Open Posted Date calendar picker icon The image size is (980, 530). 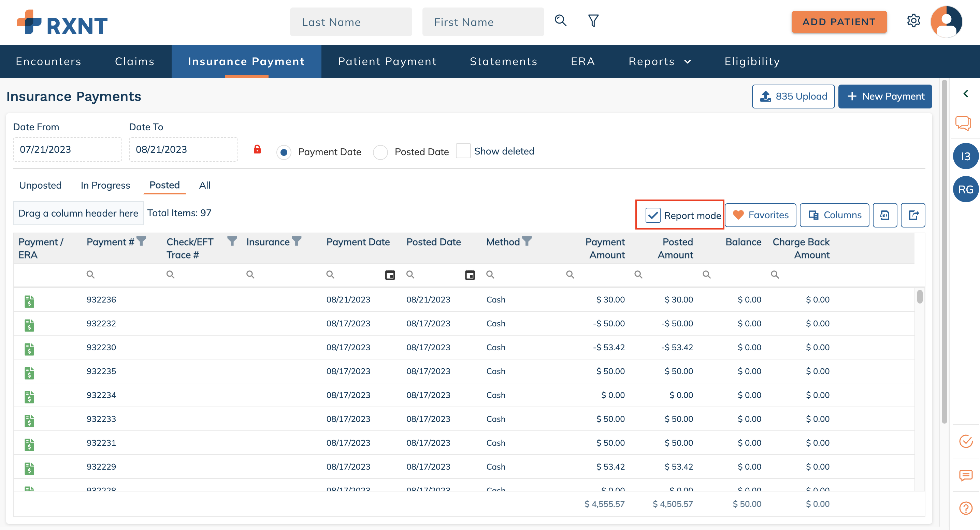click(470, 275)
